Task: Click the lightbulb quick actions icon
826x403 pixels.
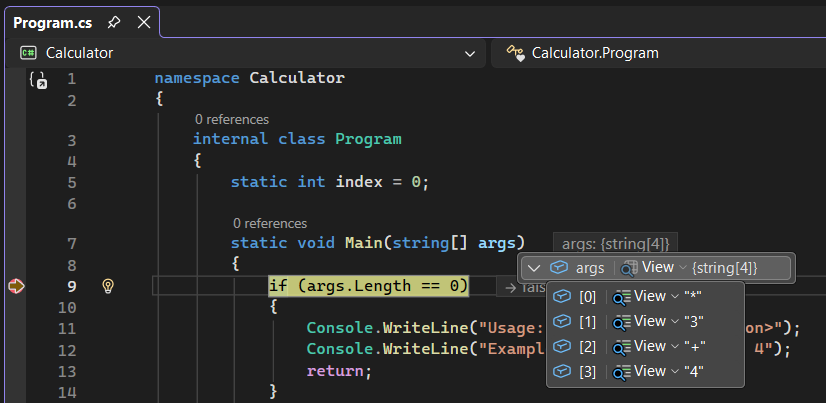Action: pyautogui.click(x=110, y=287)
